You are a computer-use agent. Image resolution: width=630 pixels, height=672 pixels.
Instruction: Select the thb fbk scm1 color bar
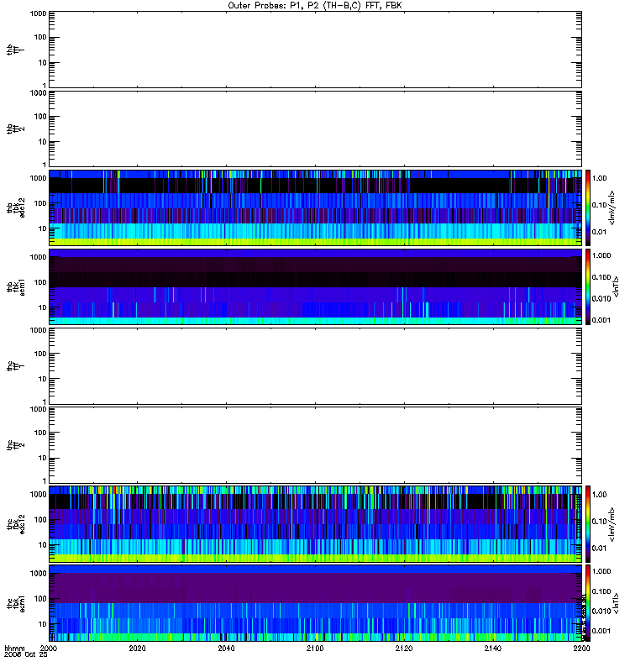(x=588, y=286)
